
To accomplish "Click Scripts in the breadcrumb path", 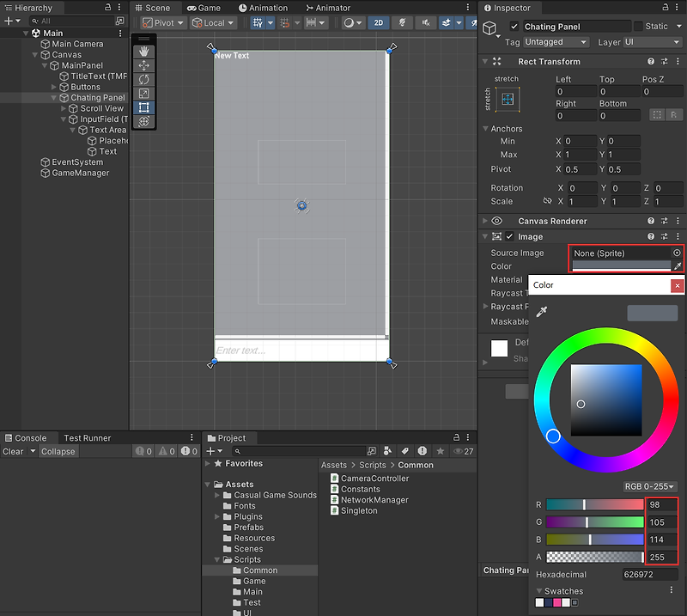I will [373, 465].
